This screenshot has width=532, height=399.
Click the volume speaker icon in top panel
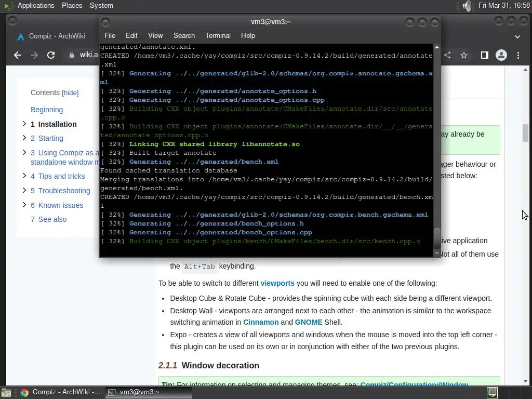click(467, 6)
